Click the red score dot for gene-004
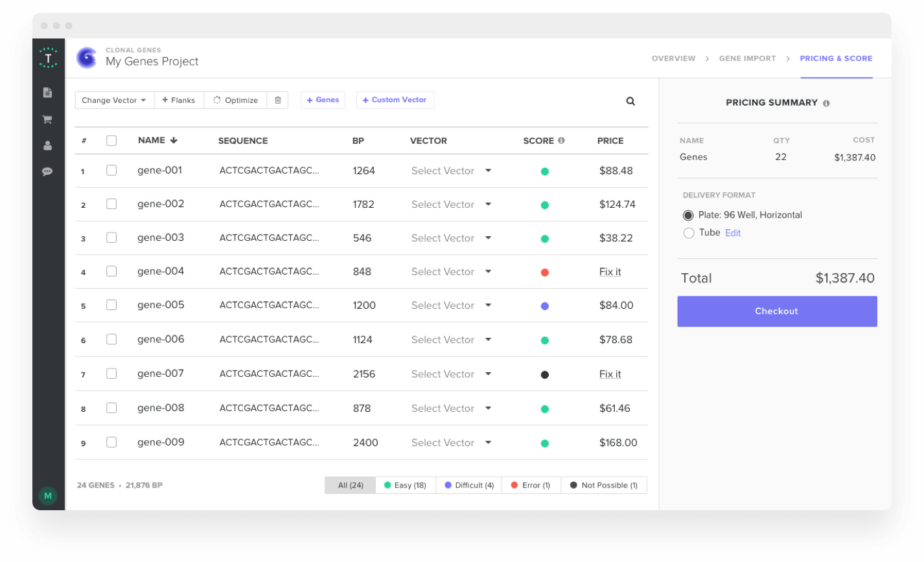 click(544, 273)
